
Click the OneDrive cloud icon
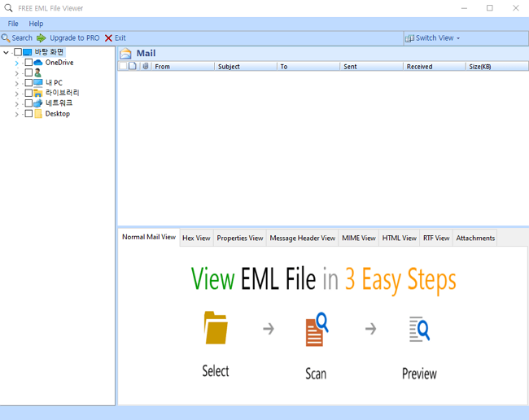click(x=38, y=63)
